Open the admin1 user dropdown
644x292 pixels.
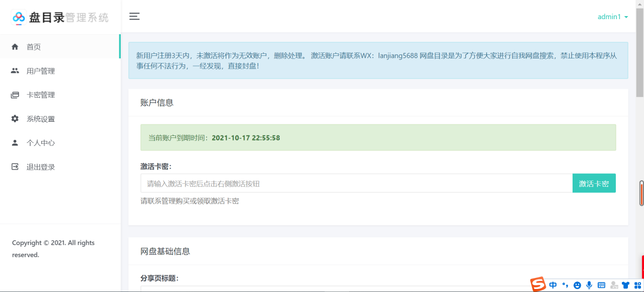click(612, 17)
